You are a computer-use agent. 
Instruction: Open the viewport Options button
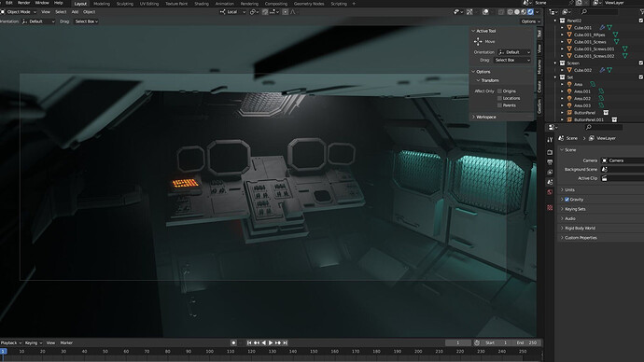click(x=530, y=21)
